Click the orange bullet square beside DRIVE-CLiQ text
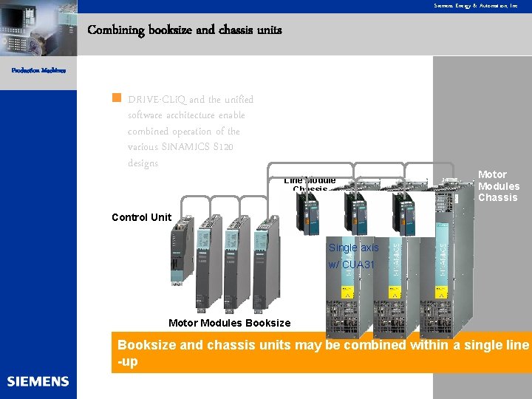This screenshot has width=532, height=399. [x=117, y=98]
